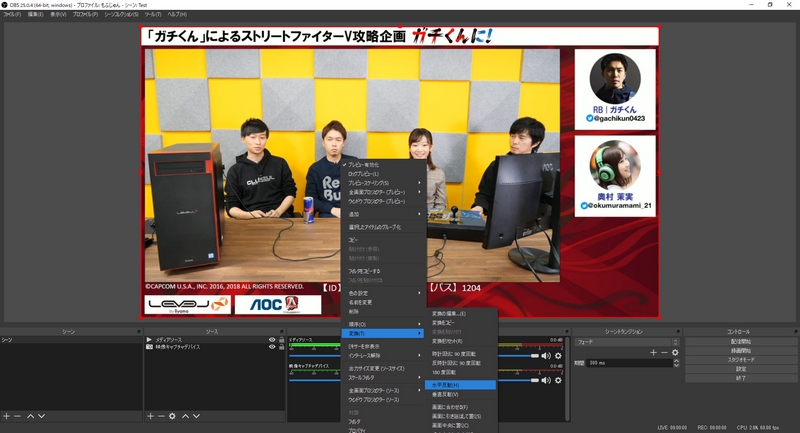
Task: Select シーン row in Scenes list
Action: pos(71,340)
